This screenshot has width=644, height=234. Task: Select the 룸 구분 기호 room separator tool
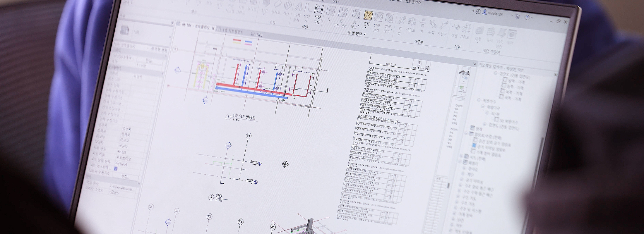(342, 16)
